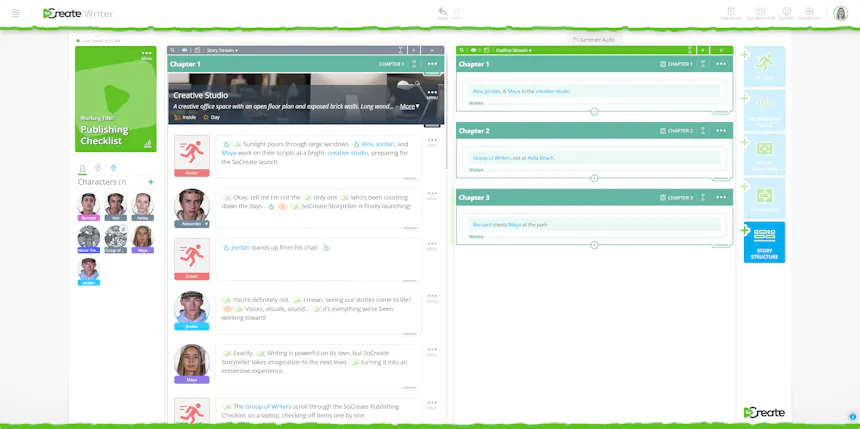Click the hourglass icon in Outline Chapter 2 header

703,131
